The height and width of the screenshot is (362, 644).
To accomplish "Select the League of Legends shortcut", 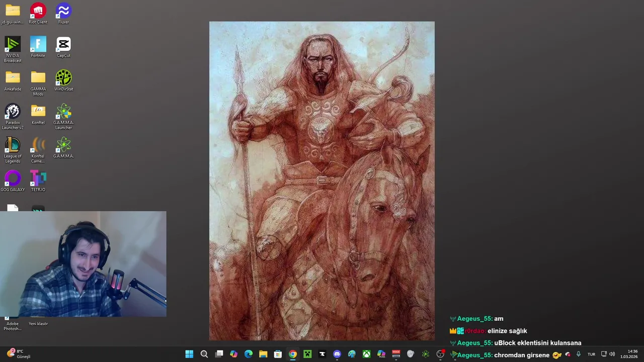I will (x=13, y=150).
